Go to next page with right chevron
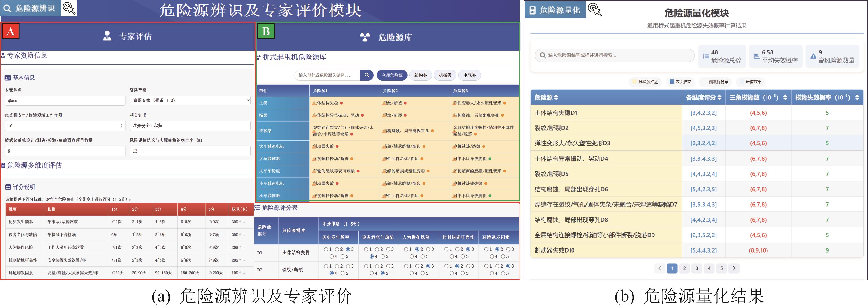The image size is (868, 307). click(734, 268)
